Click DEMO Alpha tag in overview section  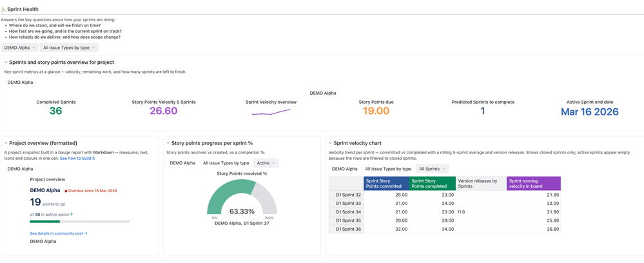pos(20,83)
